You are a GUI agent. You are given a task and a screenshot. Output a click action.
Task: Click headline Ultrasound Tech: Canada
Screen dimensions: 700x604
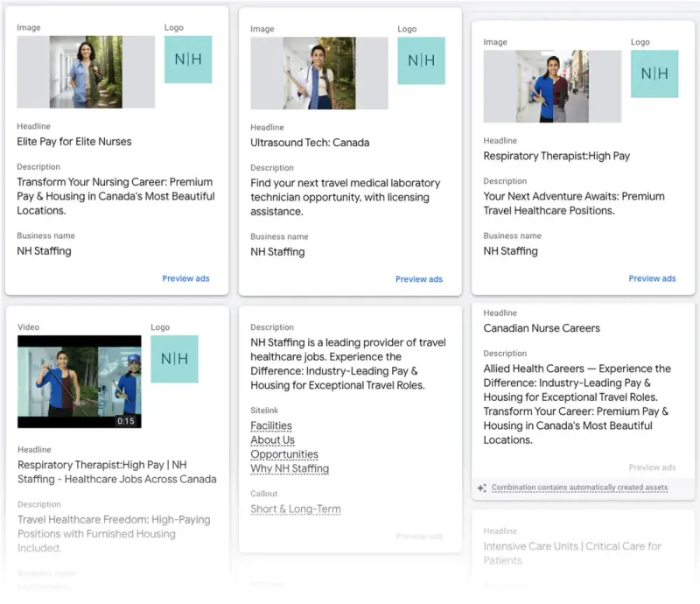[310, 143]
